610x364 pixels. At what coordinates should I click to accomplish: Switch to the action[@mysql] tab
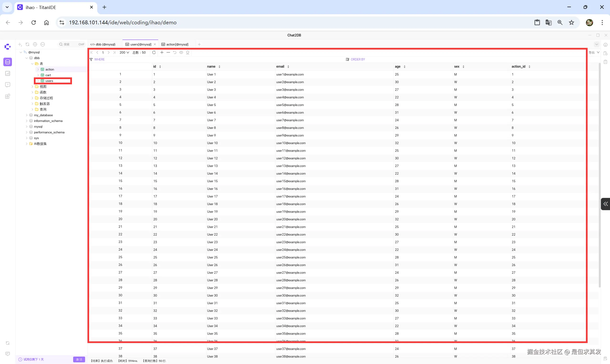pos(177,44)
